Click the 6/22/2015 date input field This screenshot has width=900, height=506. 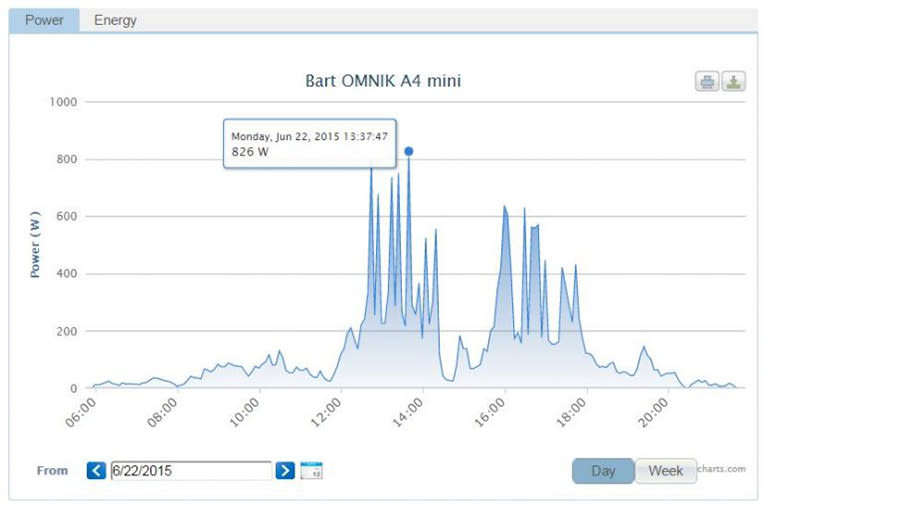point(190,470)
